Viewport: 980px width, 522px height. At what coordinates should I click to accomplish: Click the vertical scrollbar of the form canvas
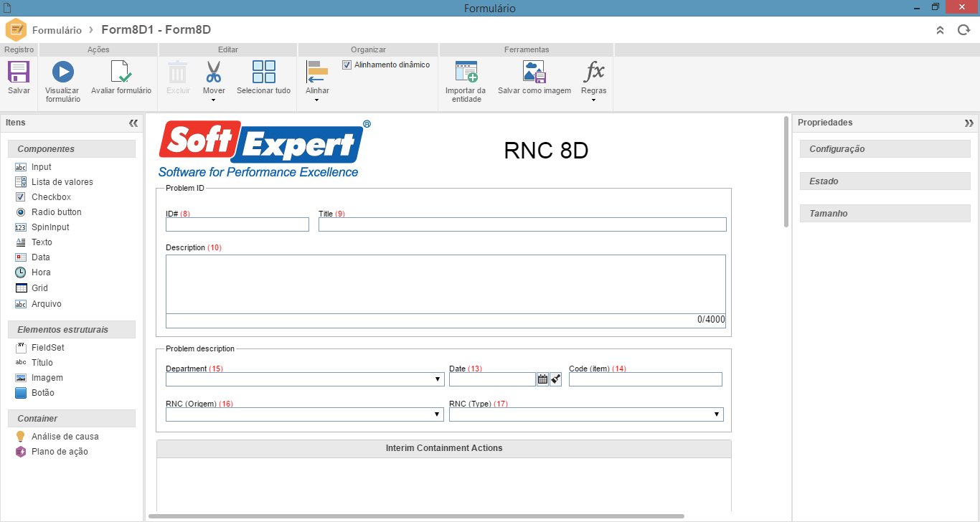pyautogui.click(x=786, y=172)
